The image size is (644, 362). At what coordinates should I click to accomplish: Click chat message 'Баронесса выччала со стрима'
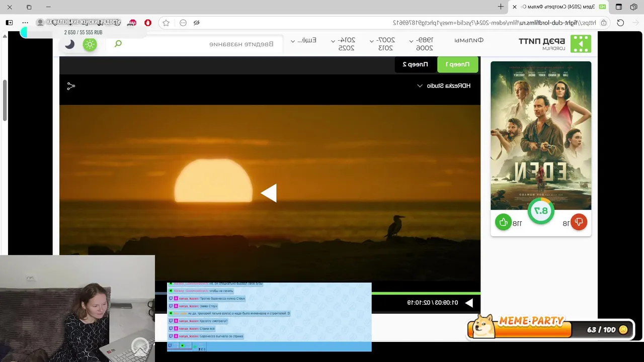coord(221,336)
